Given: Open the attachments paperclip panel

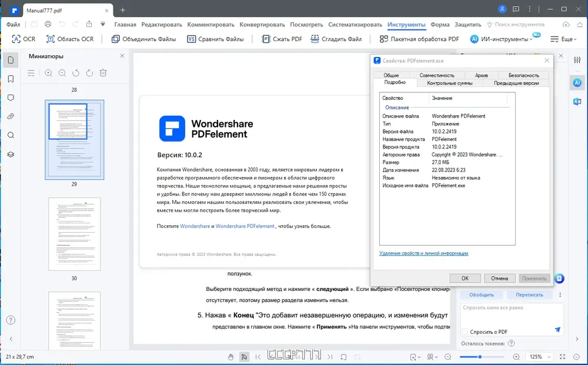Looking at the screenshot, I should tap(11, 116).
